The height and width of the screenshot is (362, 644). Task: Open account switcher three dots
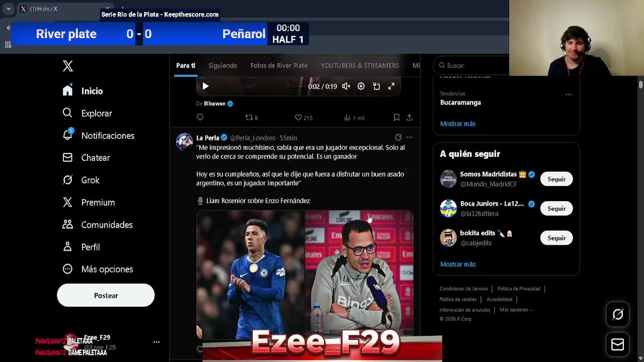coord(156,342)
